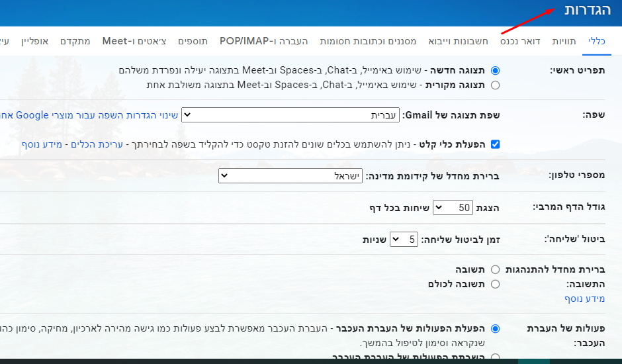Viewport: 622px width, 364px height.
Task: Expand the default country code dropdown (ישראל)
Action: point(290,175)
